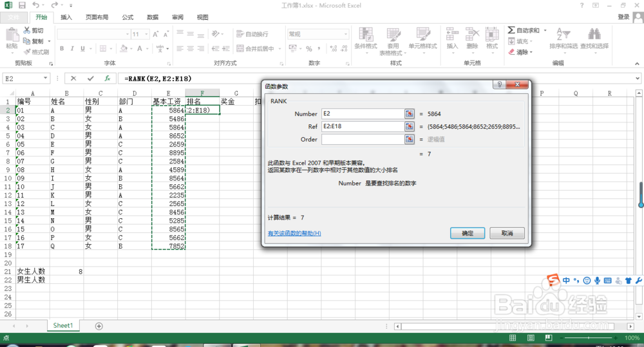This screenshot has height=347, width=644.
Task: Click the Save icon in quick access toolbar
Action: [x=22, y=5]
